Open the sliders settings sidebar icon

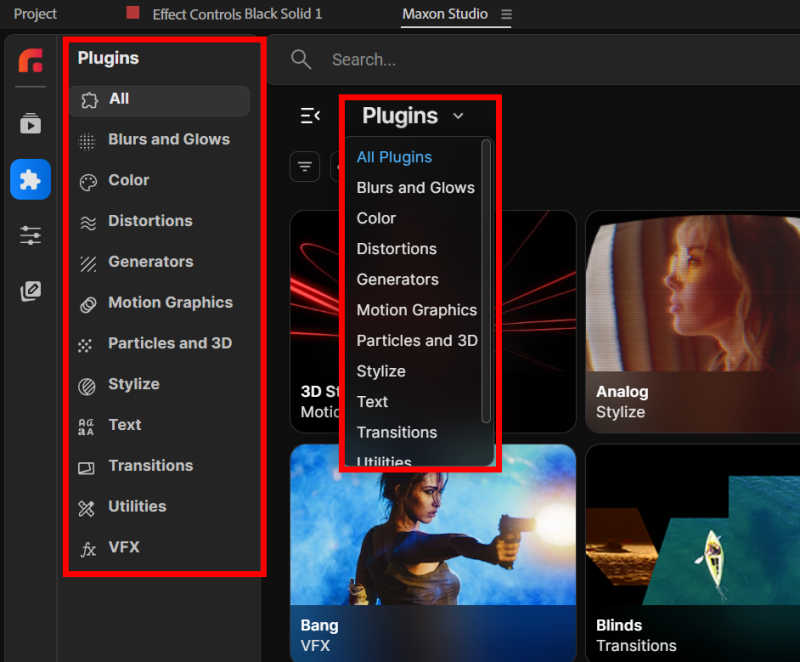(x=30, y=236)
